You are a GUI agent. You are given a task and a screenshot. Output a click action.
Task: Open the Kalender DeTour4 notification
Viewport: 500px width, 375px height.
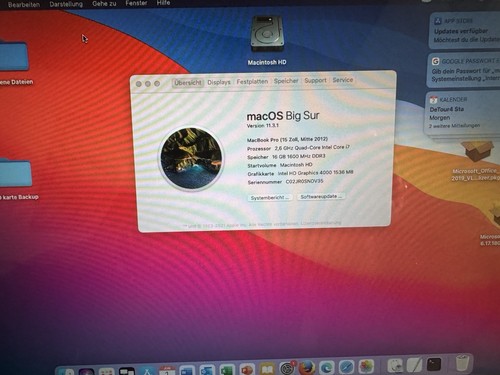tap(462, 113)
